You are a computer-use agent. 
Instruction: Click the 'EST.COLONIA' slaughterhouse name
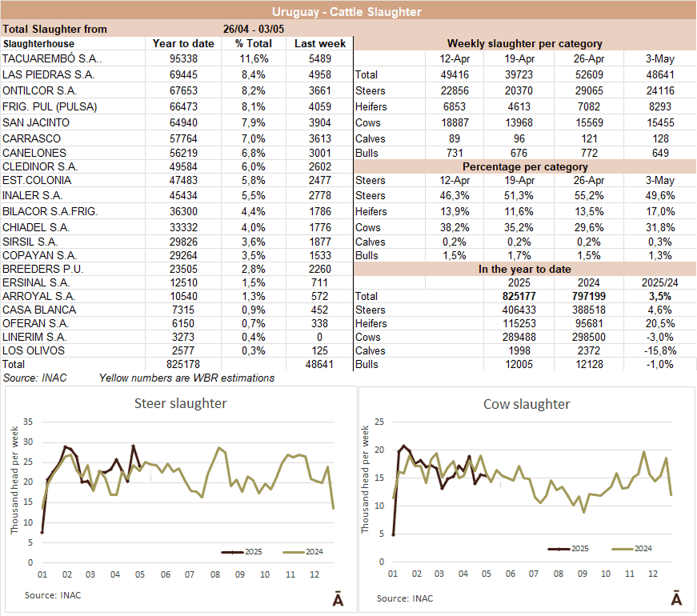click(37, 181)
